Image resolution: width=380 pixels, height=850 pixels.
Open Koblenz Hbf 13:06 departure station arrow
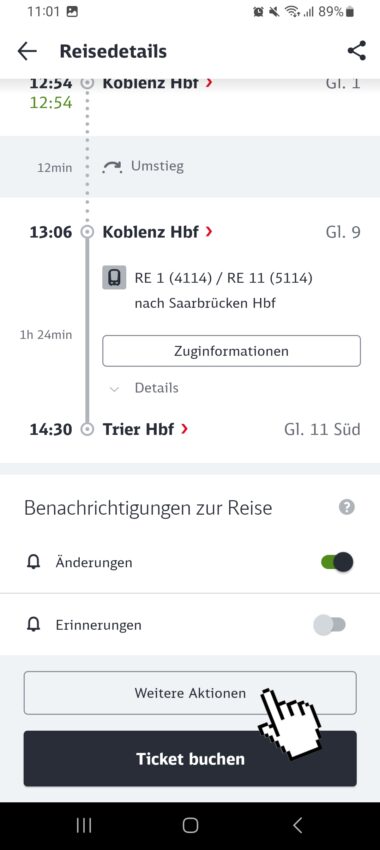(x=209, y=233)
